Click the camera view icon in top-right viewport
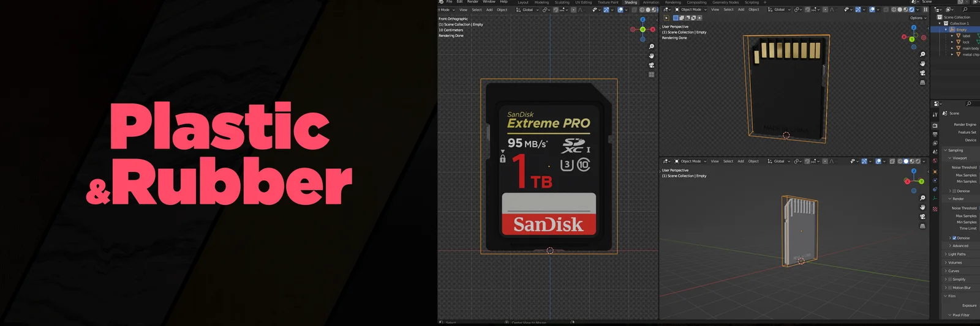 (x=922, y=73)
